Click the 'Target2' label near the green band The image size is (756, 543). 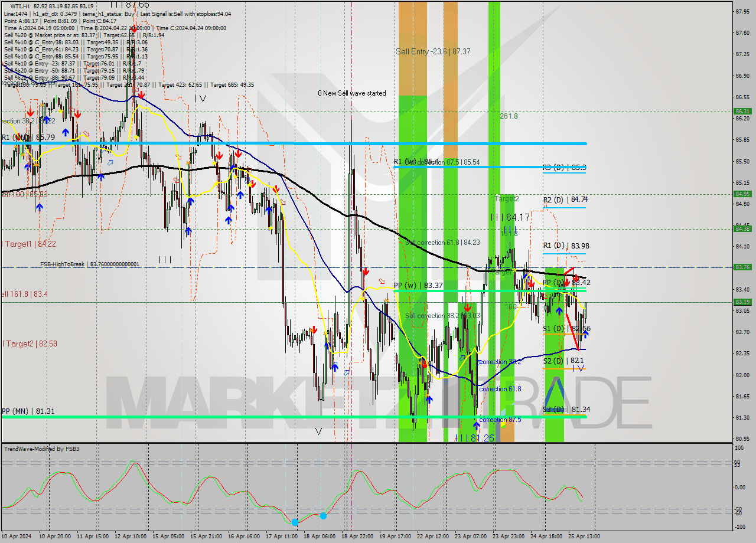pyautogui.click(x=507, y=199)
